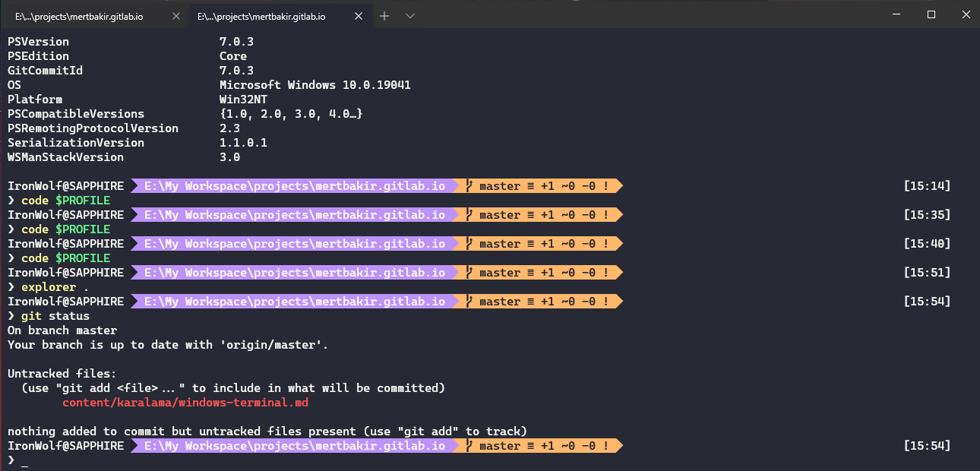Open a new tab with plus button
The height and width of the screenshot is (471, 980).
coord(384,16)
